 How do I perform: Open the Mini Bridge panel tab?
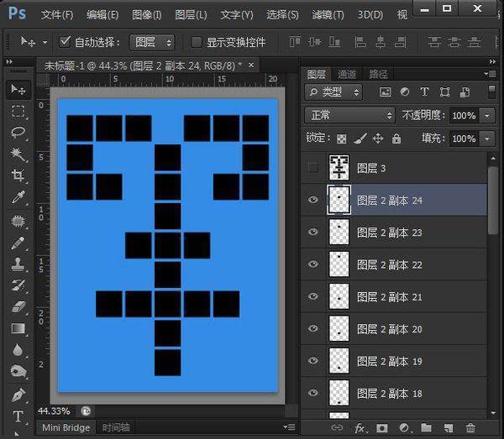coord(66,427)
